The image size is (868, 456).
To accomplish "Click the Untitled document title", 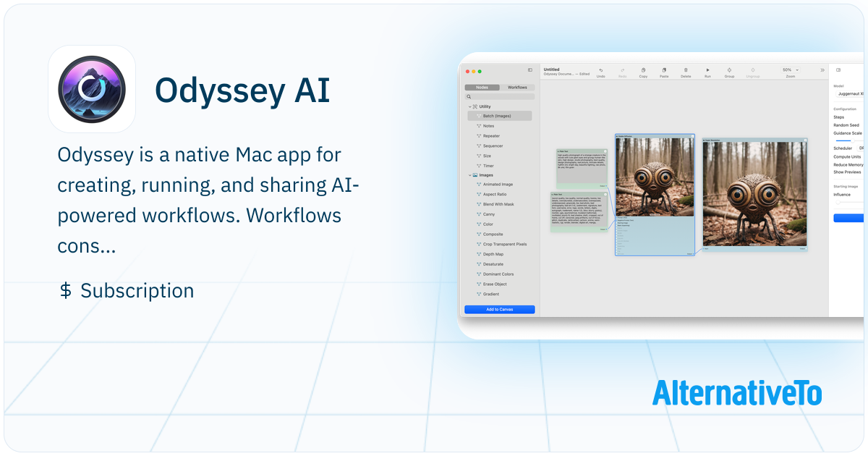I will point(552,69).
